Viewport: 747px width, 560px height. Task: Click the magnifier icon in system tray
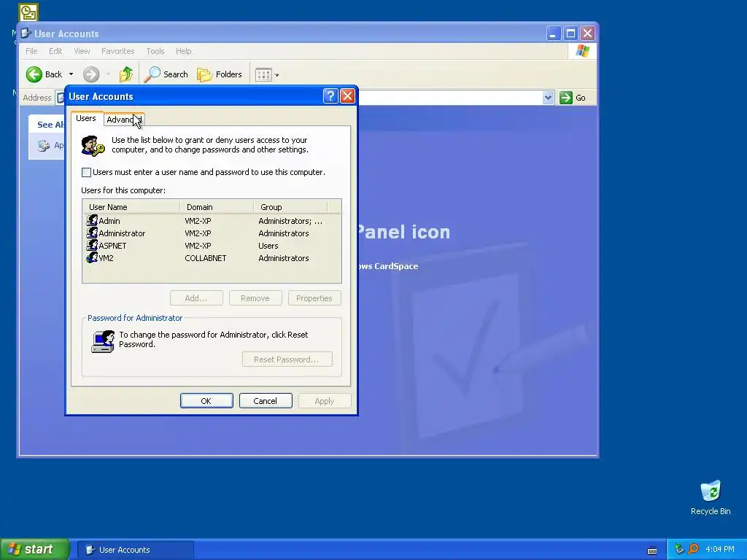click(694, 550)
